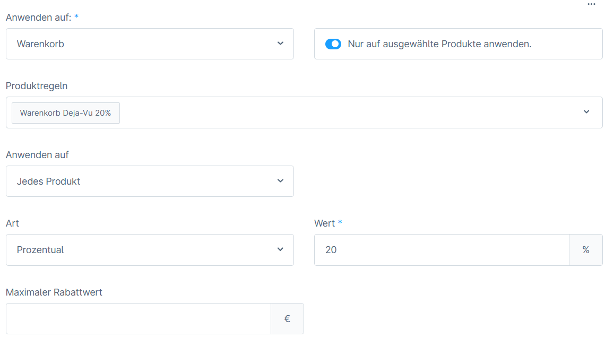The width and height of the screenshot is (614, 364).
Task: Focus the empty Maximaler Rabattwert input
Action: point(138,319)
